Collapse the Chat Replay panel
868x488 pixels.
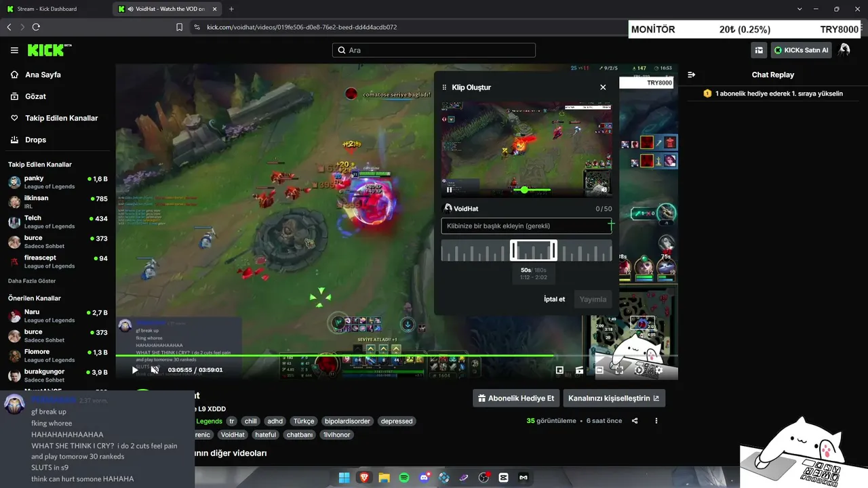(692, 75)
